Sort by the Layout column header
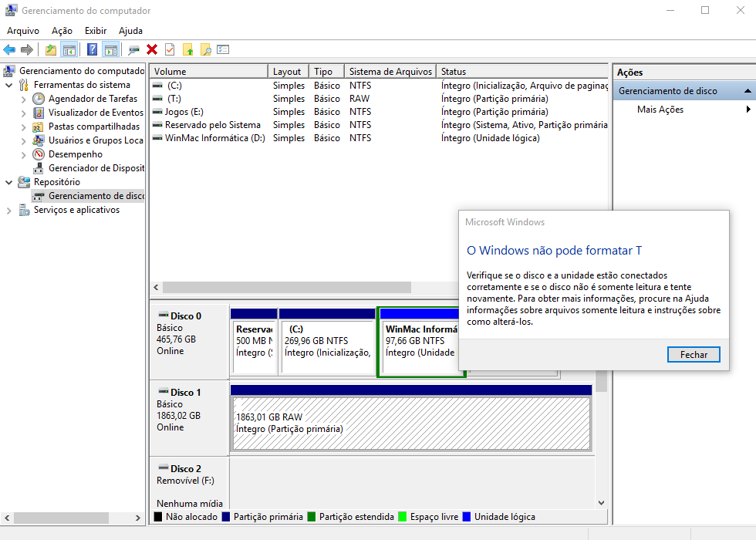The image size is (756, 540). tap(289, 71)
